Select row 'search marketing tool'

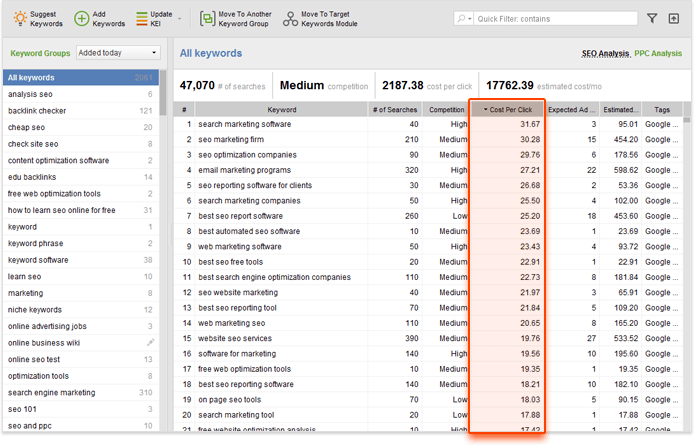(428, 415)
